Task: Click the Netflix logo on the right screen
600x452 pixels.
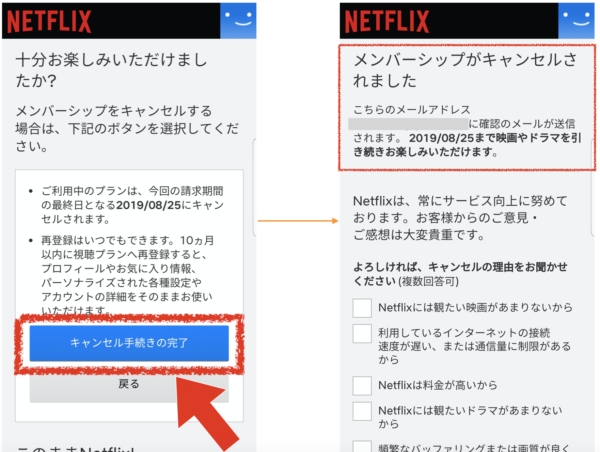Action: (387, 21)
